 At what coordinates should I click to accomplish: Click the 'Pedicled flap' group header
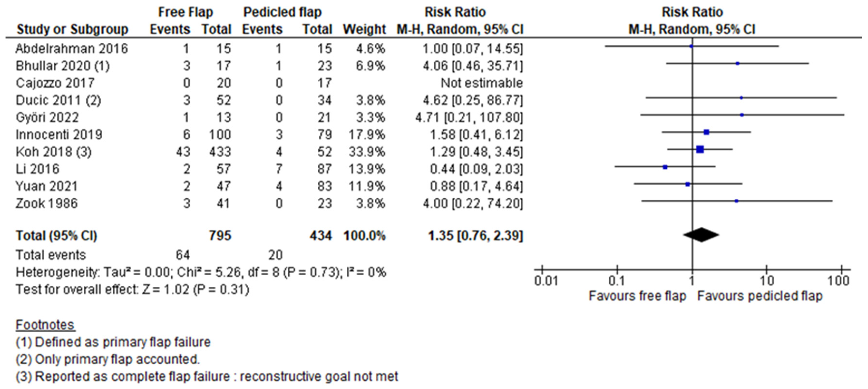(x=282, y=12)
